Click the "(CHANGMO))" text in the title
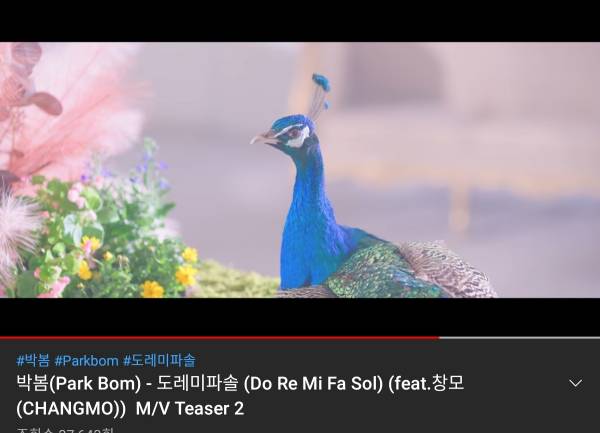Image resolution: width=600 pixels, height=433 pixels. [x=71, y=409]
